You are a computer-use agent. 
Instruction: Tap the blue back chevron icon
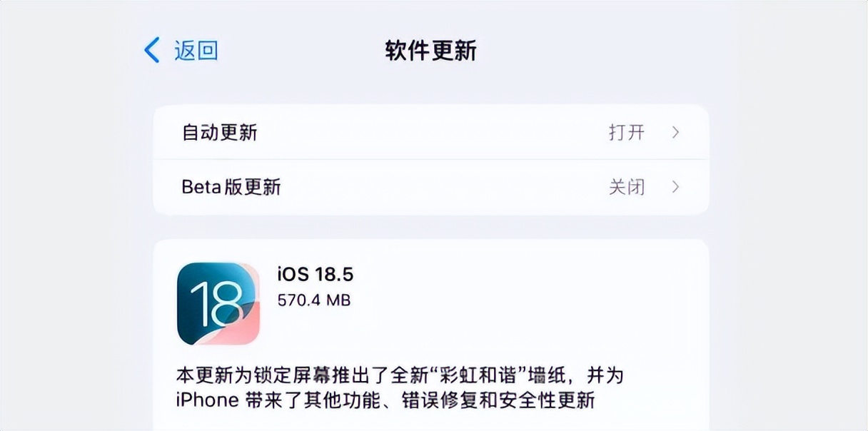click(152, 51)
